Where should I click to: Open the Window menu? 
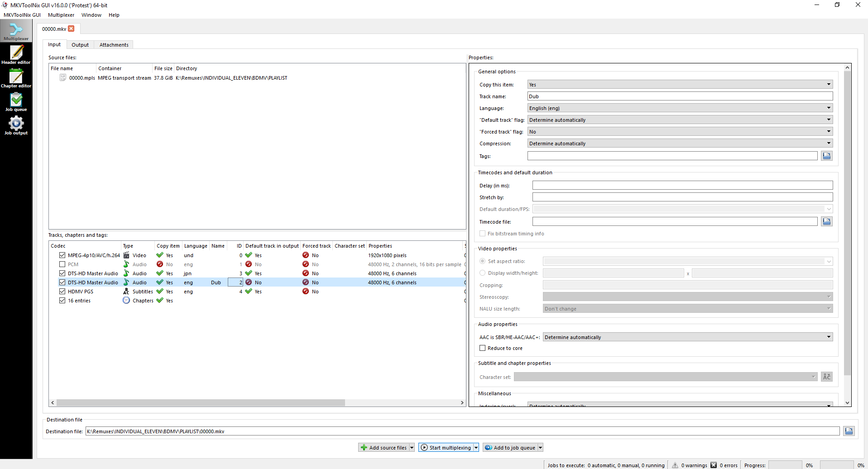click(91, 15)
